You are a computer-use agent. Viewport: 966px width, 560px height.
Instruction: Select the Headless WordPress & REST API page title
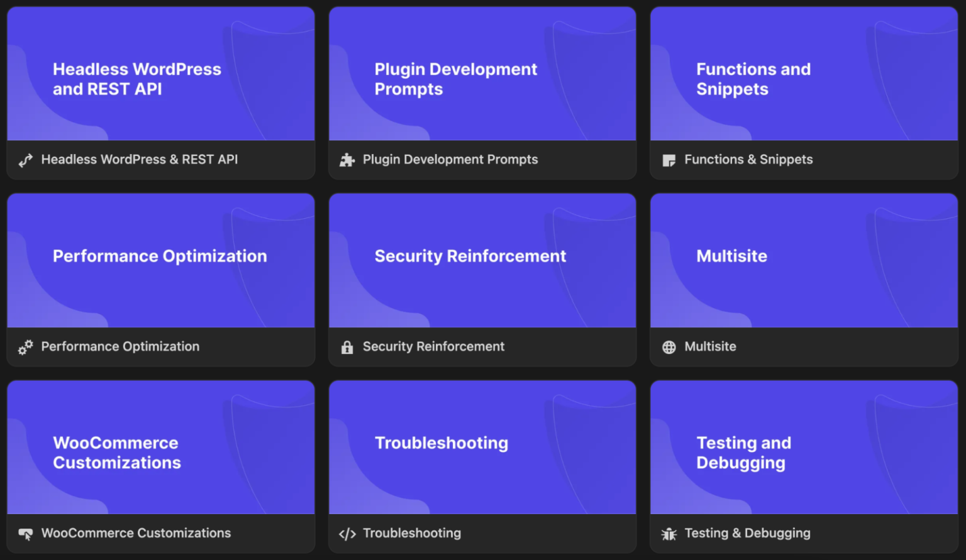(x=140, y=160)
